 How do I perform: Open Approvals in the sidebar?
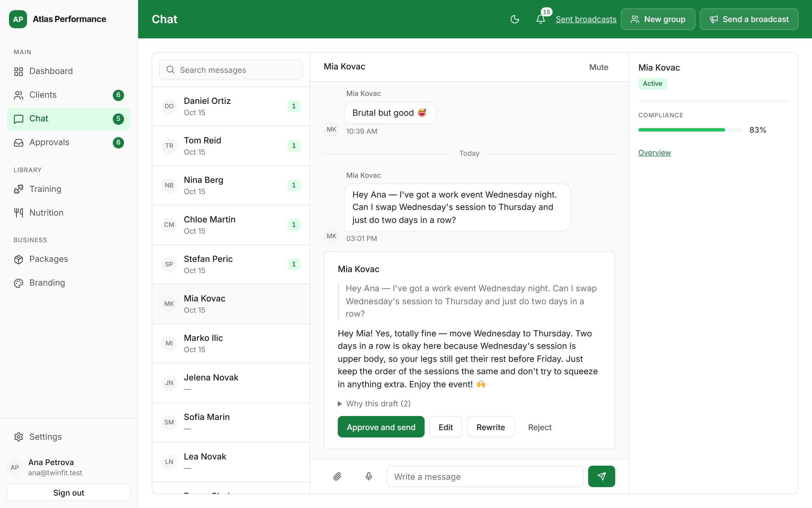[69, 143]
